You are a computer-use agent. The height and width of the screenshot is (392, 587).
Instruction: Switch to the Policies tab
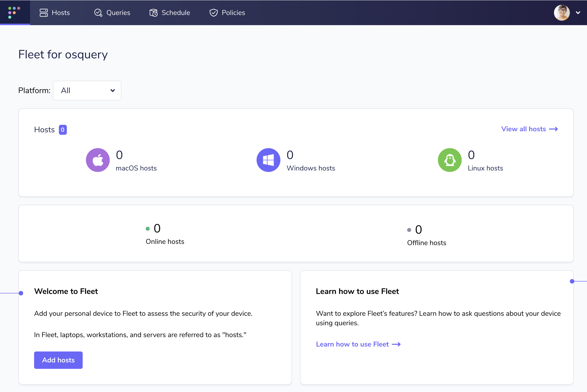pyautogui.click(x=233, y=13)
